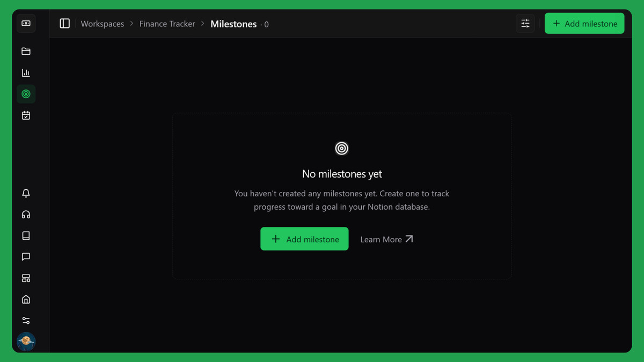Image resolution: width=644 pixels, height=362 pixels.
Task: Open the book documentation icon
Action: click(26, 235)
